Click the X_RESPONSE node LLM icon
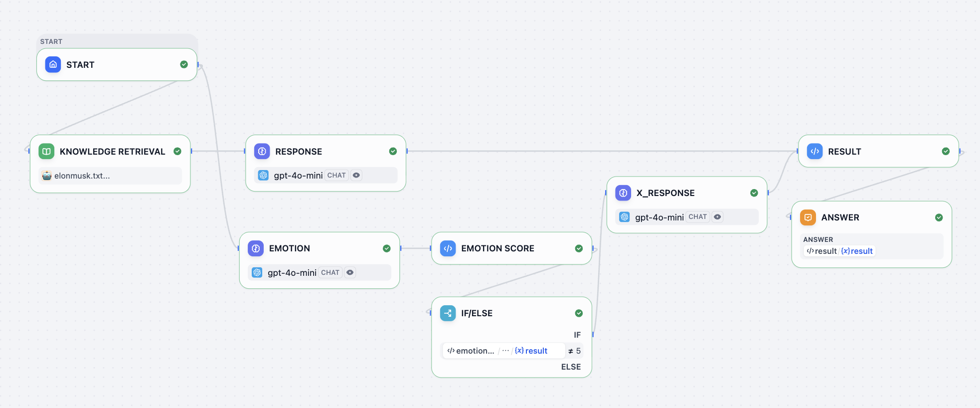Viewport: 980px width, 408px height. 623,193
